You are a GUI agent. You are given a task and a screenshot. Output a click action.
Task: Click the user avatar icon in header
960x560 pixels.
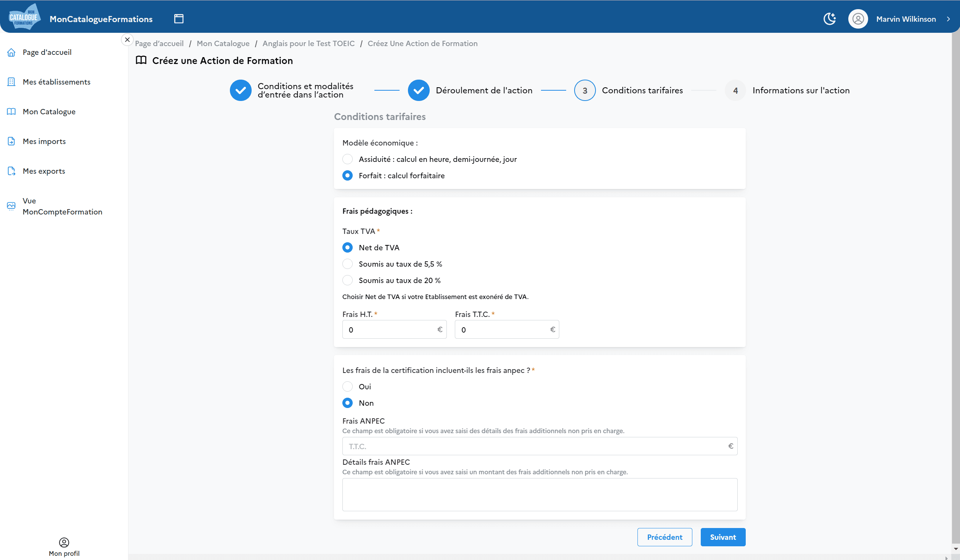coord(858,19)
